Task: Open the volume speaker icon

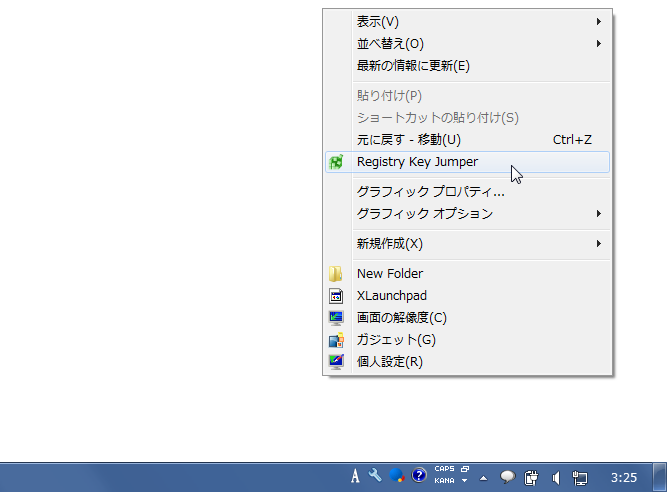Action: coord(556,478)
